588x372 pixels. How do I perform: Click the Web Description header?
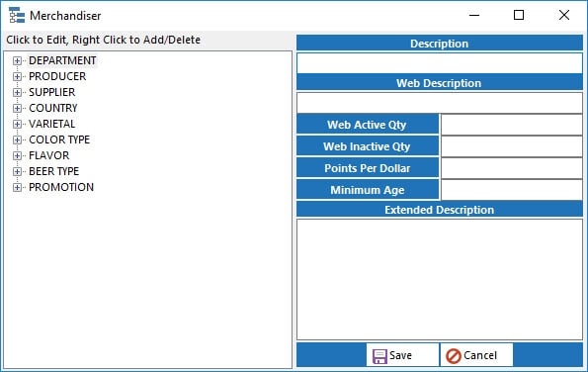click(440, 83)
